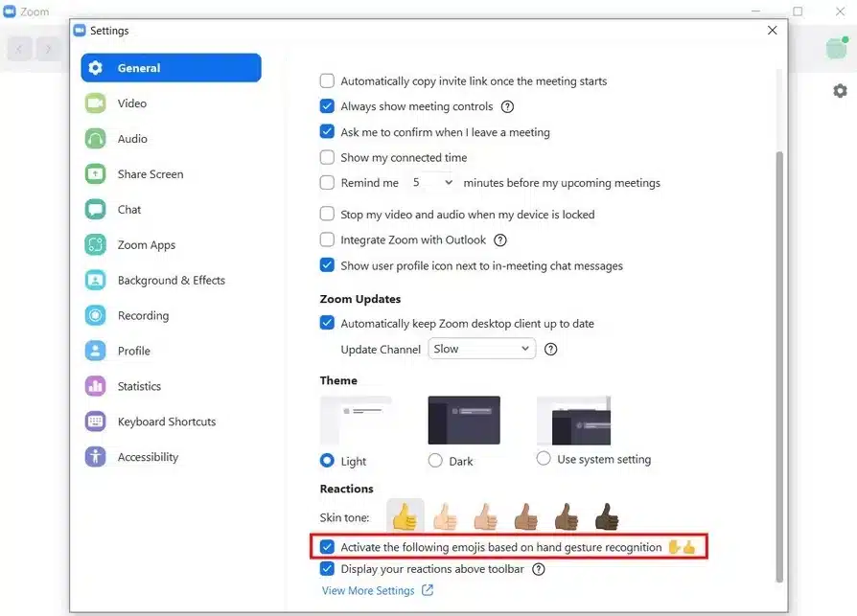
Task: Click the Accessibility figure icon
Action: [96, 457]
